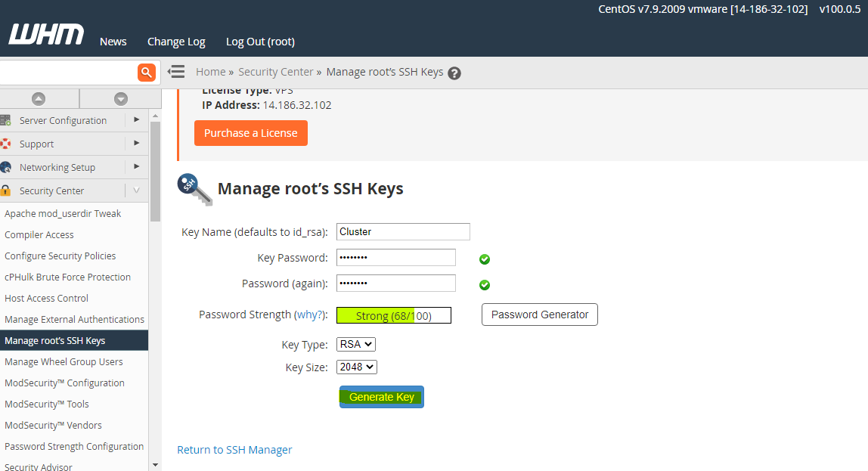868x471 pixels.
Task: Collapse the Security Center section
Action: [136, 191]
